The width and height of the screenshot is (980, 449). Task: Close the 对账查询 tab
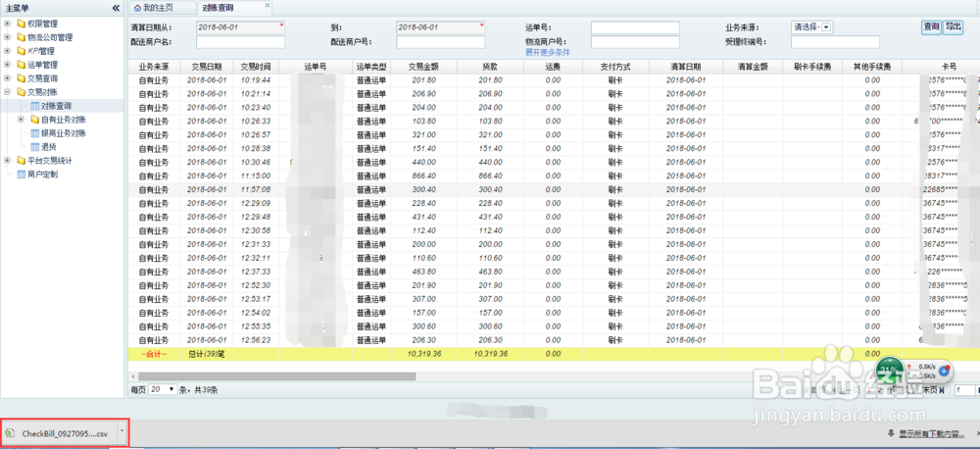click(268, 5)
